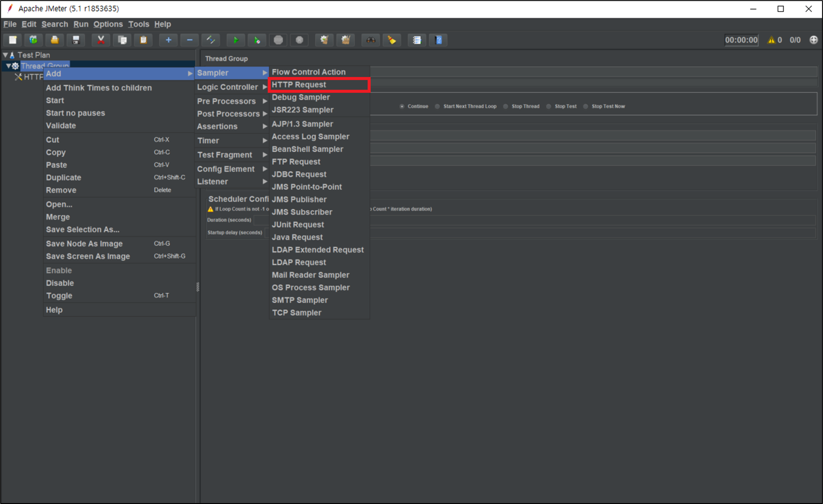Click Start no pauses toolbar icon
823x504 pixels.
click(x=257, y=40)
